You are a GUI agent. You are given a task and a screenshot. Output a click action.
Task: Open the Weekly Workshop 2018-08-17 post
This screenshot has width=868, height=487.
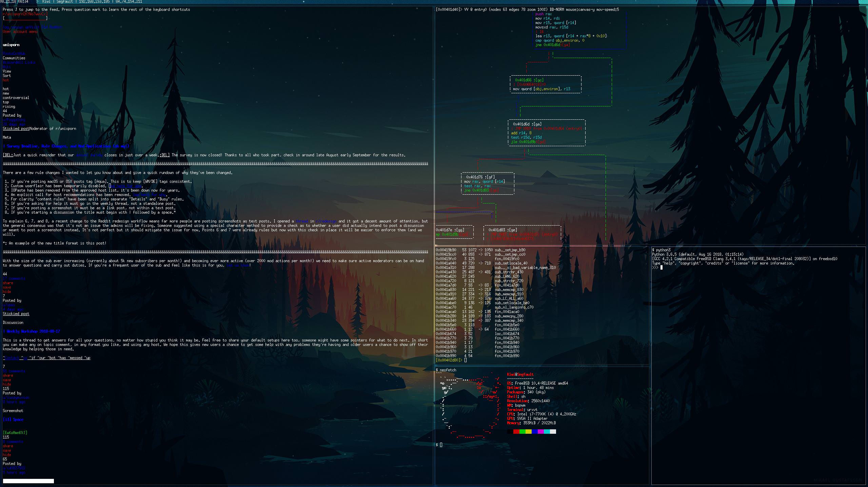(31, 331)
